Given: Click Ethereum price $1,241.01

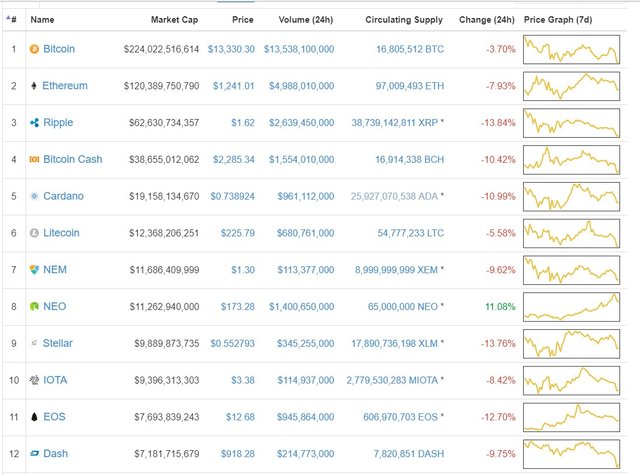Looking at the screenshot, I should point(233,86).
